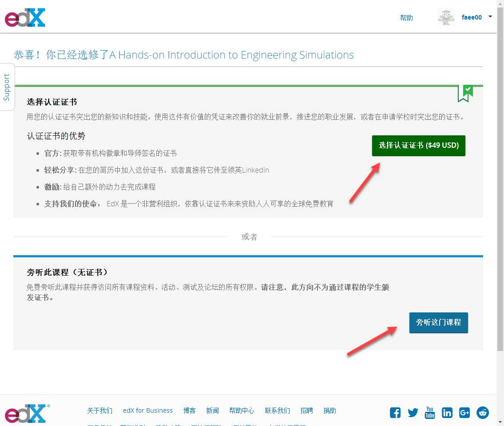Open the LinkedIn social icon
The width and height of the screenshot is (504, 426).
coord(447,413)
